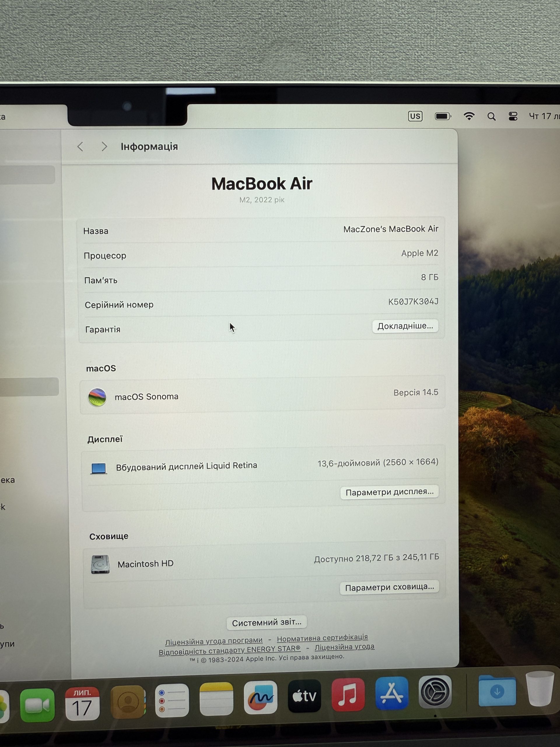The height and width of the screenshot is (747, 560).
Task: Open the US input source menu
Action: coord(415,116)
